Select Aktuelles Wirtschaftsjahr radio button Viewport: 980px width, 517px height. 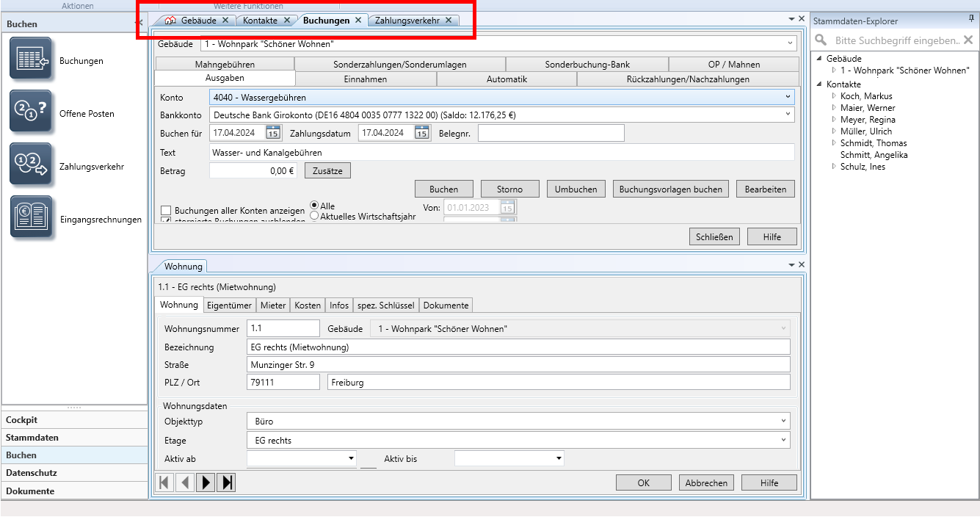314,216
